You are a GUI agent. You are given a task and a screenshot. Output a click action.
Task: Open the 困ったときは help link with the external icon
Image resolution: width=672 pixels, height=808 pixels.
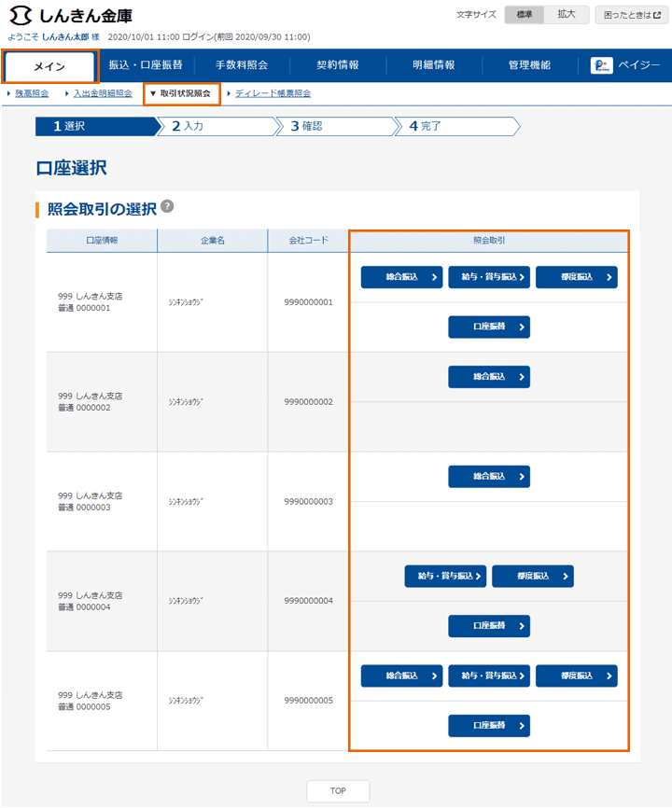click(x=632, y=15)
